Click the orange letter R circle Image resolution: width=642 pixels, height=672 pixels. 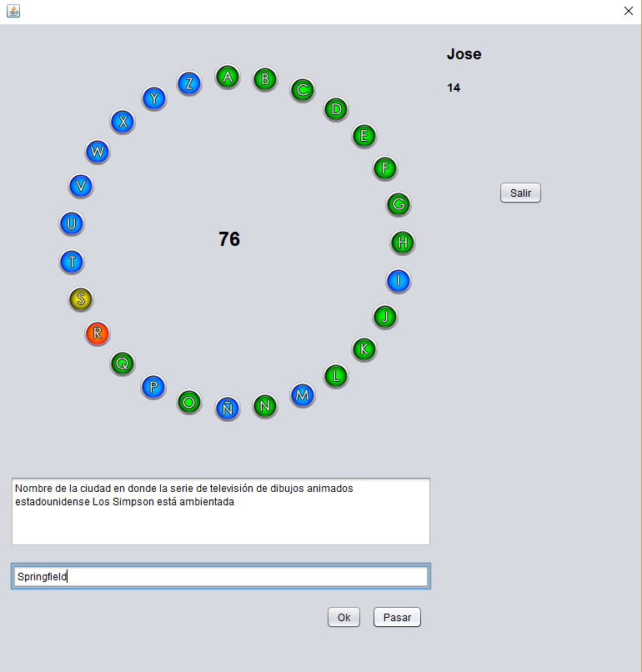click(98, 334)
